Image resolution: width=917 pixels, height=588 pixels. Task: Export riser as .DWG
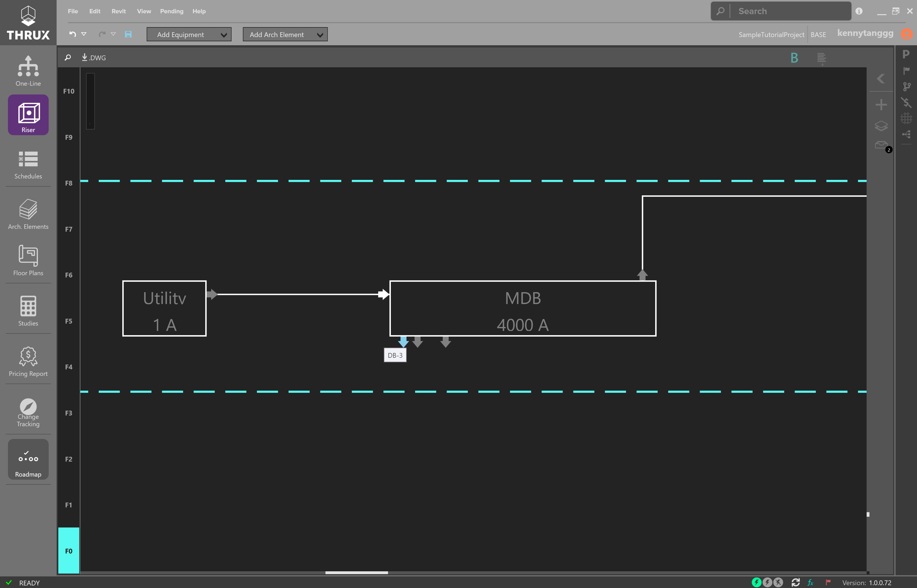click(x=94, y=58)
